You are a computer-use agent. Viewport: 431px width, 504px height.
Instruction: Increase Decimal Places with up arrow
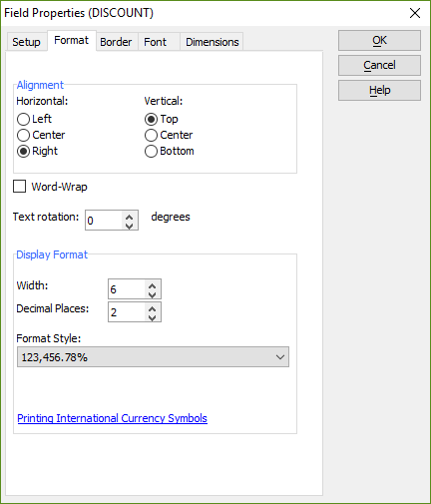[153, 308]
